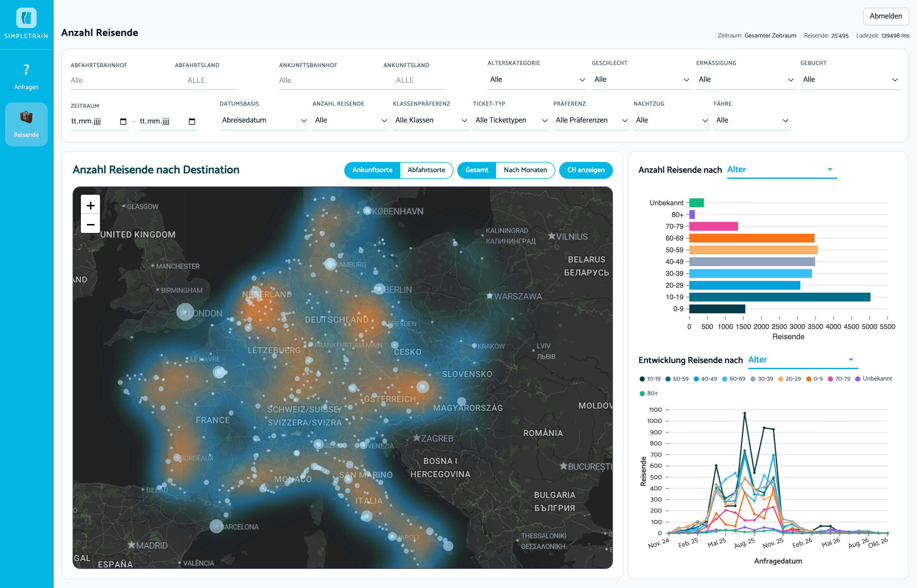Click the Ankunftsbahnhof input field
The image size is (917, 588).
click(329, 80)
